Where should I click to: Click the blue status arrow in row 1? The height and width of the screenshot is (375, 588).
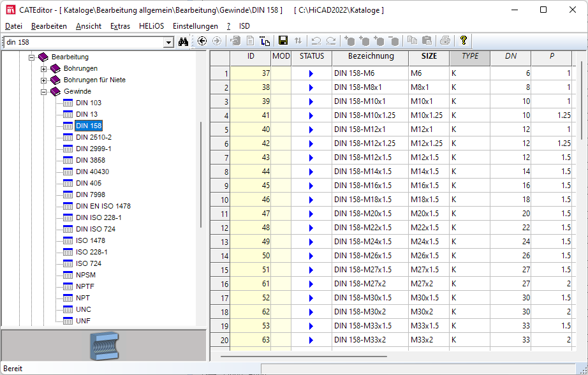(311, 73)
